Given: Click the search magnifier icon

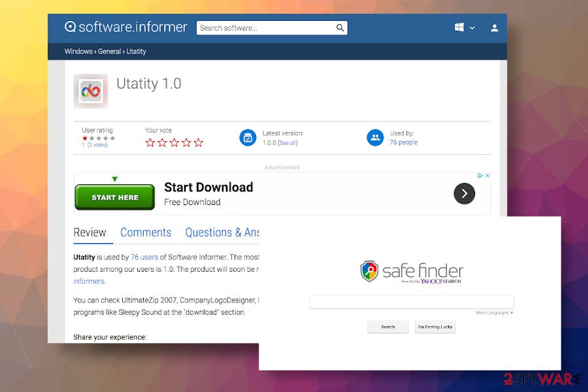Looking at the screenshot, I should pos(340,27).
